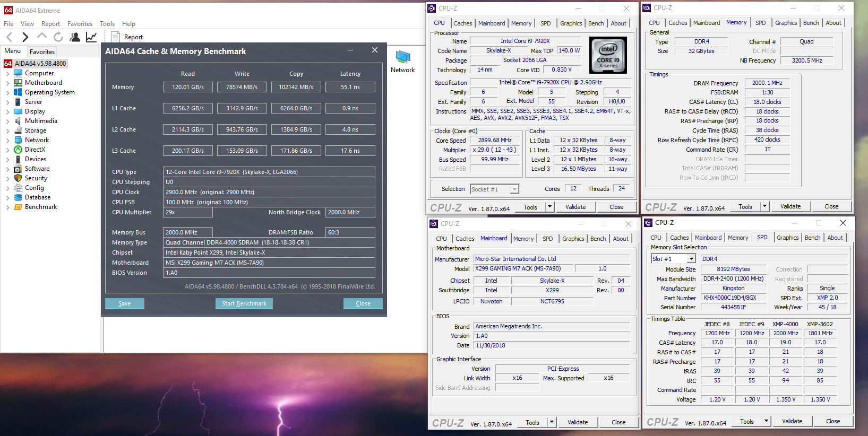Click the Up arrow icon in AIDA64 toolbar
The height and width of the screenshot is (436, 868).
coord(42,36)
